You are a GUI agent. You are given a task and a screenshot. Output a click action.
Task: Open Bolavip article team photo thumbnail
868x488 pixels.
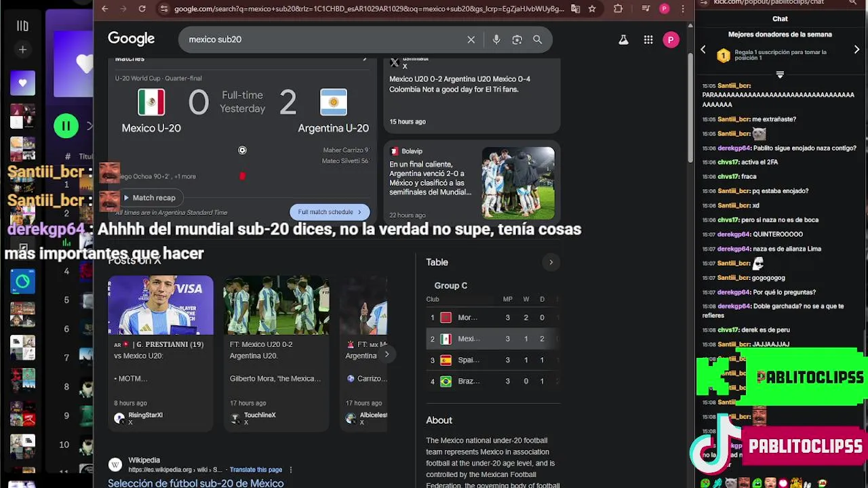(x=518, y=182)
